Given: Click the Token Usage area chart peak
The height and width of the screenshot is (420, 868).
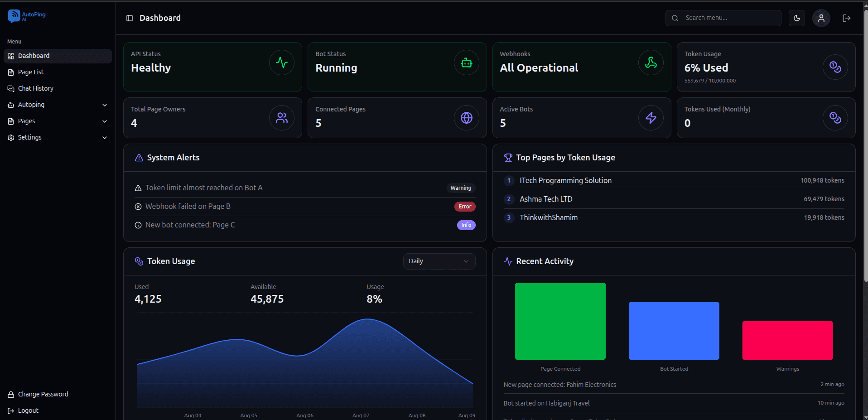Looking at the screenshot, I should click(x=367, y=319).
